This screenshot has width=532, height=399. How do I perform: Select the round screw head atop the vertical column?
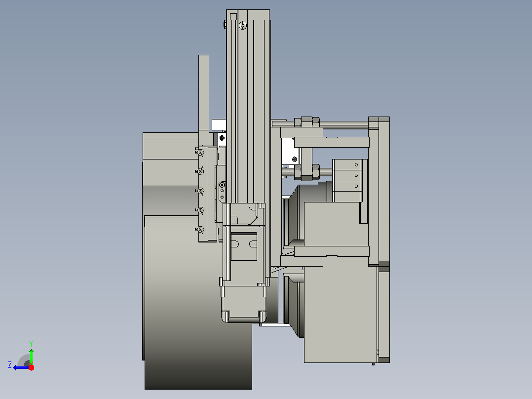tap(243, 26)
